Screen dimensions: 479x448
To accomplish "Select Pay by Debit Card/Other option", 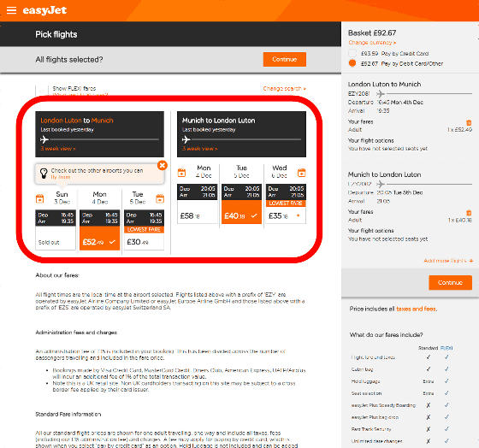I will pos(352,63).
